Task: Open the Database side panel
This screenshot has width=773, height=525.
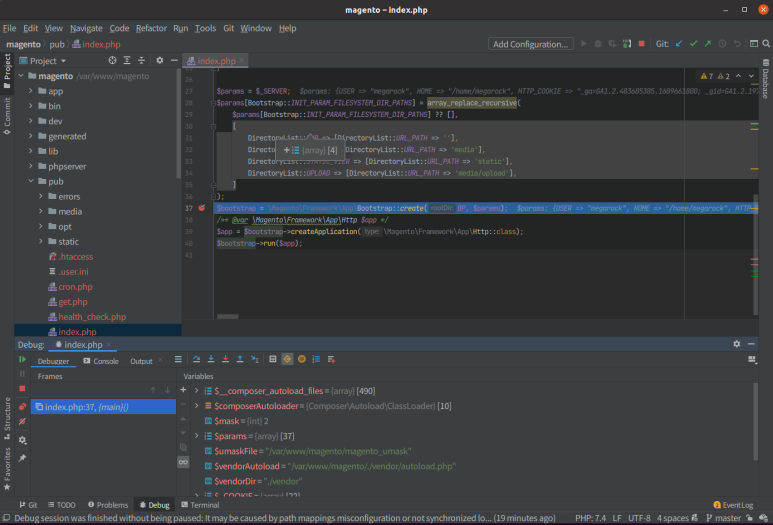Action: tap(766, 79)
